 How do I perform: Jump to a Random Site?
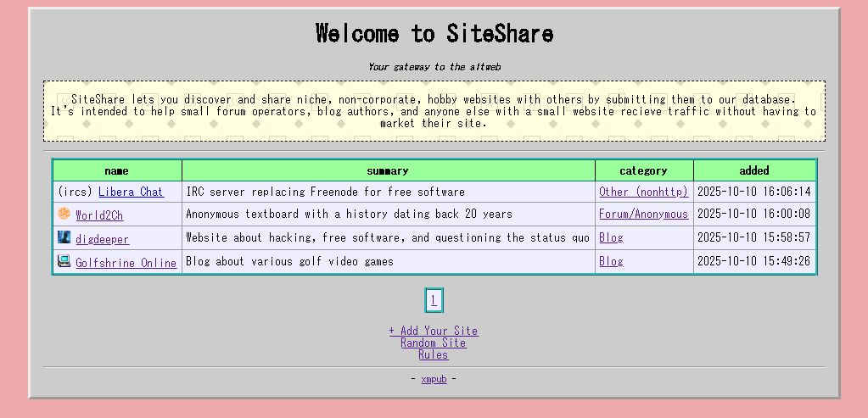(433, 343)
